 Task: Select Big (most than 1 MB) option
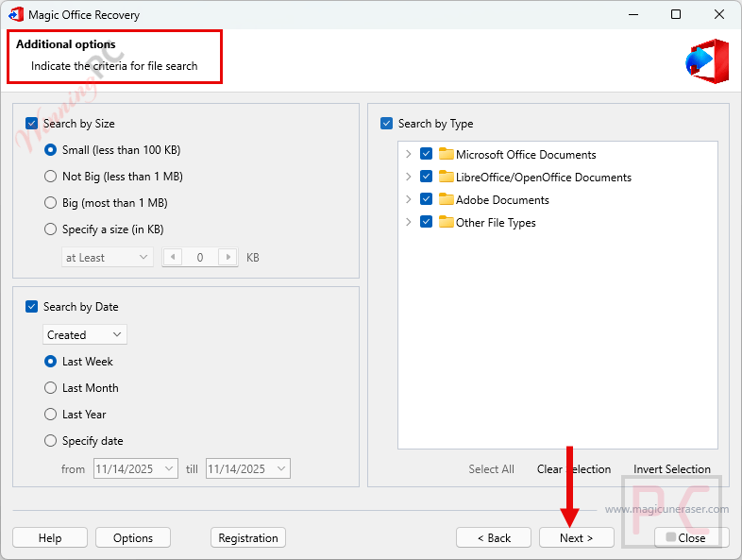click(50, 203)
